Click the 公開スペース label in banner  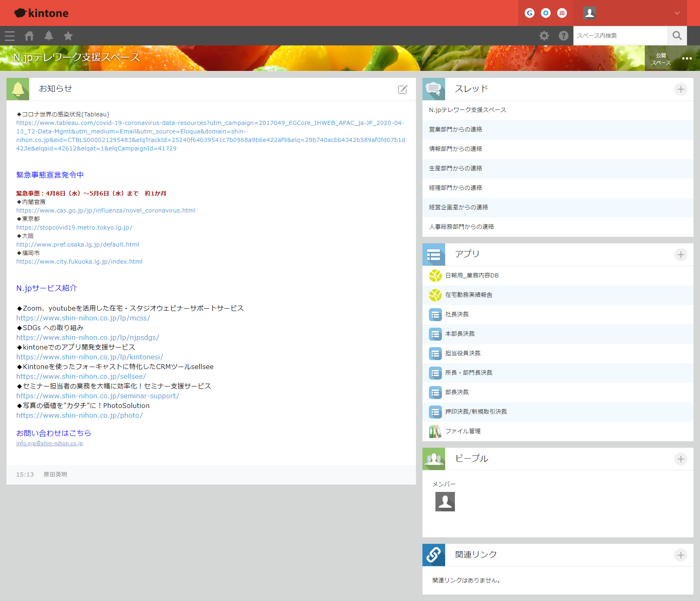pyautogui.click(x=661, y=59)
